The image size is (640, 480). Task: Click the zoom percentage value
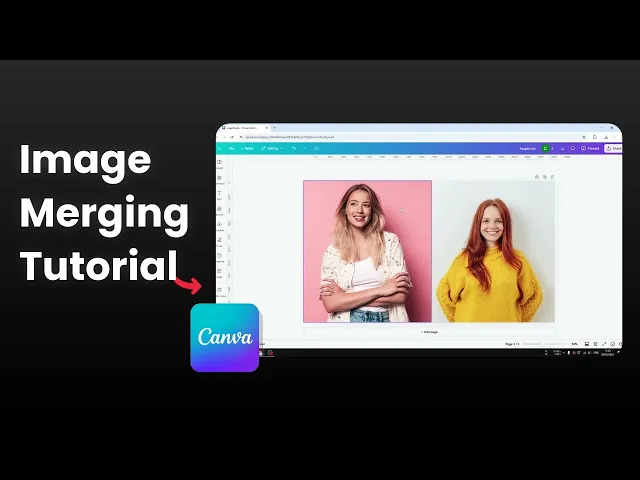575,344
